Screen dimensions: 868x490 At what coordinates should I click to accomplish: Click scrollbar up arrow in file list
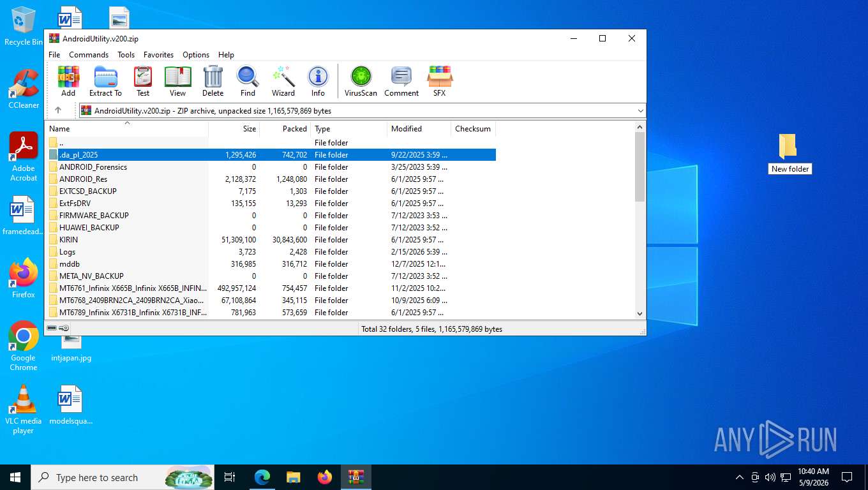pyautogui.click(x=640, y=128)
